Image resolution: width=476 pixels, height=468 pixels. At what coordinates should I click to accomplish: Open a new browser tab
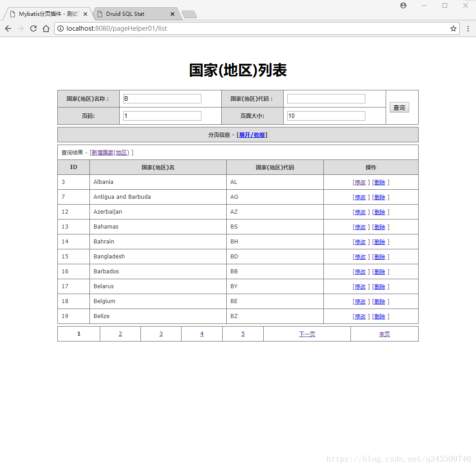pos(189,14)
